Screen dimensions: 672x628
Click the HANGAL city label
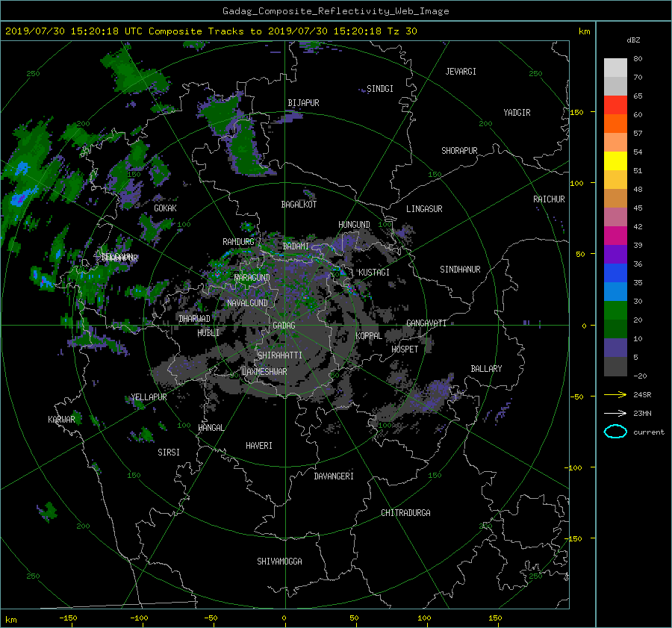coord(211,428)
